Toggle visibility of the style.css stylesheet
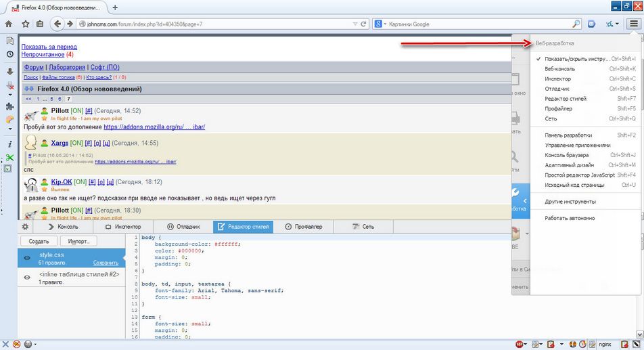This screenshot has width=644, height=350. point(27,258)
